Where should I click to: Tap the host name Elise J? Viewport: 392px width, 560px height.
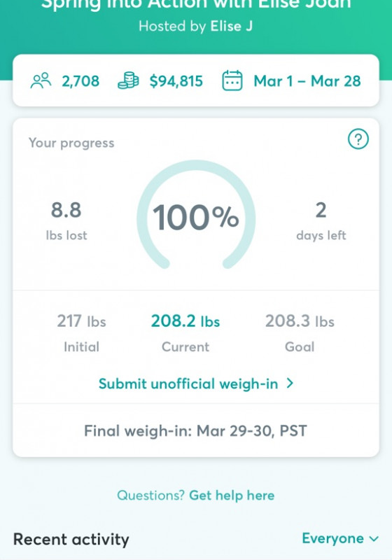tap(231, 26)
